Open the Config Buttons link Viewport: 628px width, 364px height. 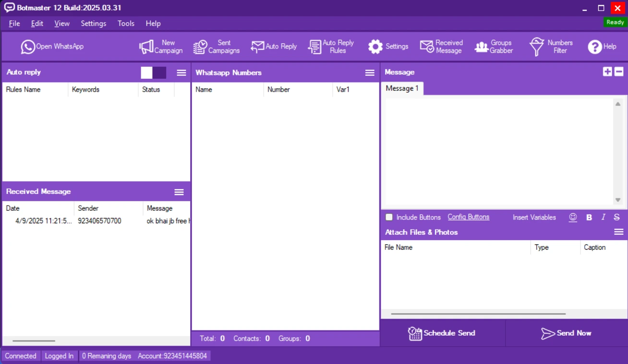point(468,217)
